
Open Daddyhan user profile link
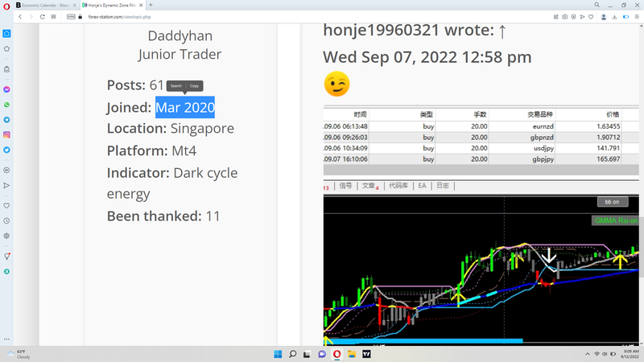[180, 35]
